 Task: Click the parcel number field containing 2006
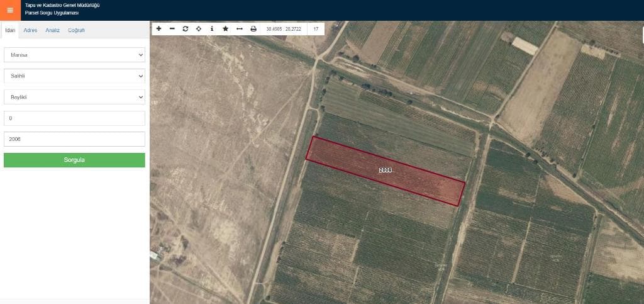(74, 139)
